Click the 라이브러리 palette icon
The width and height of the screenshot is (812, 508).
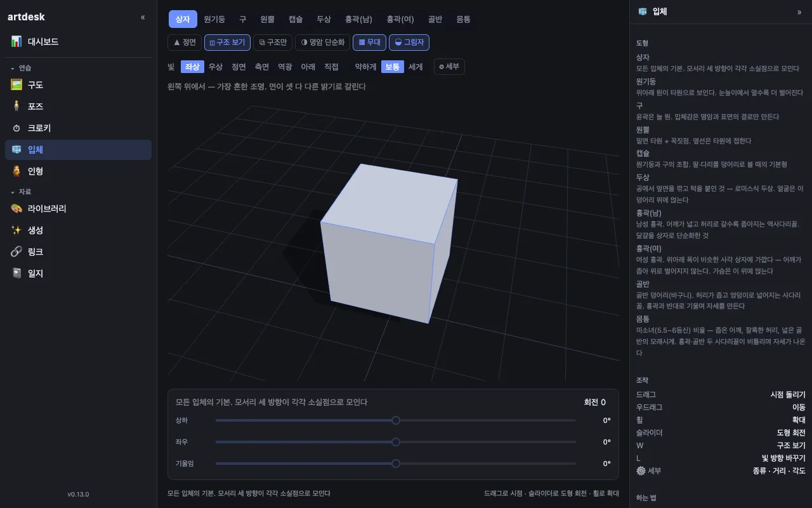[x=16, y=209]
